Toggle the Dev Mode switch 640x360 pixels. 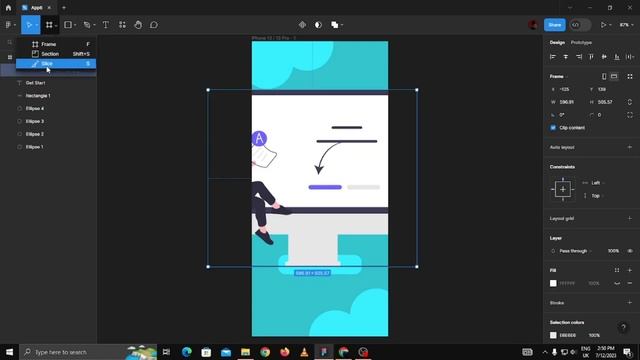coord(580,25)
